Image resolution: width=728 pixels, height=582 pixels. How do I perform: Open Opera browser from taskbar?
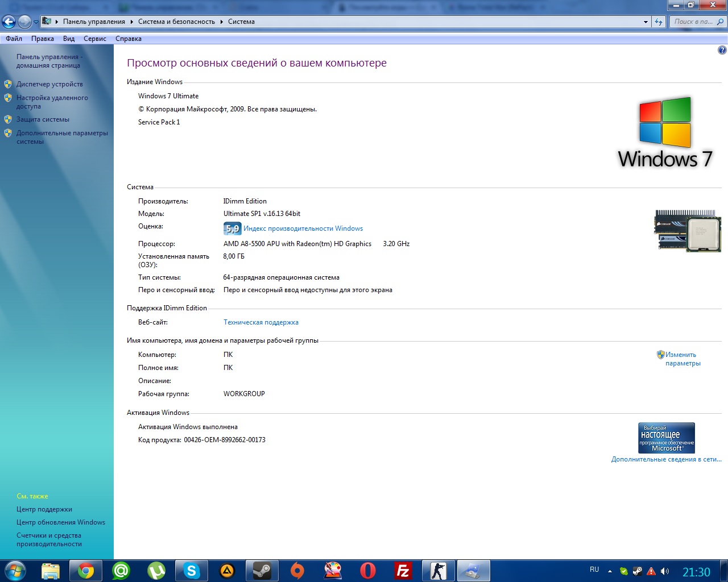pyautogui.click(x=368, y=571)
